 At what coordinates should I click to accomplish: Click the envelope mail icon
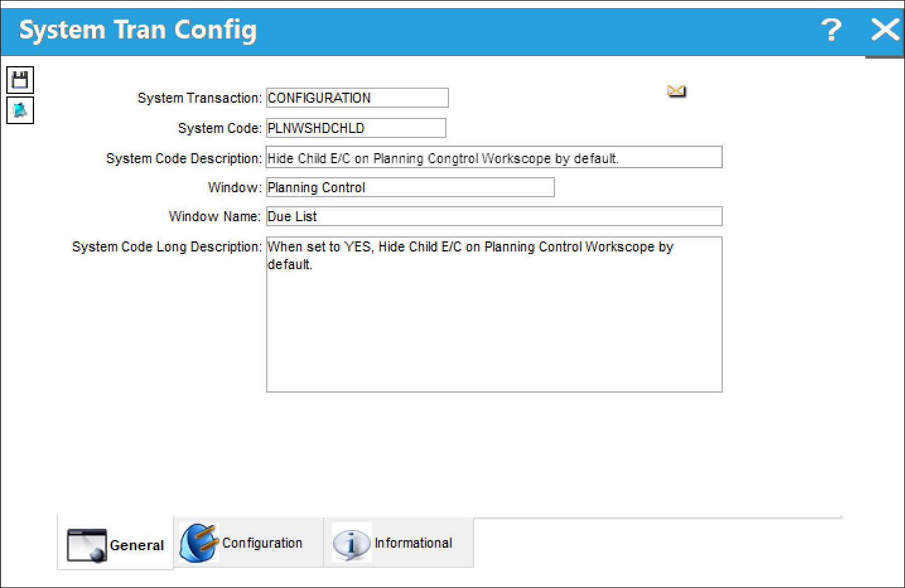[677, 91]
